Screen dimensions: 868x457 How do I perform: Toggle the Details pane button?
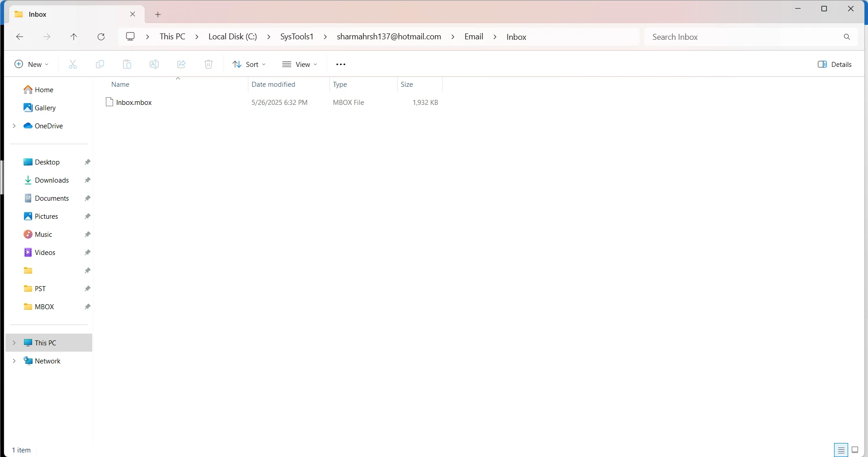click(835, 64)
